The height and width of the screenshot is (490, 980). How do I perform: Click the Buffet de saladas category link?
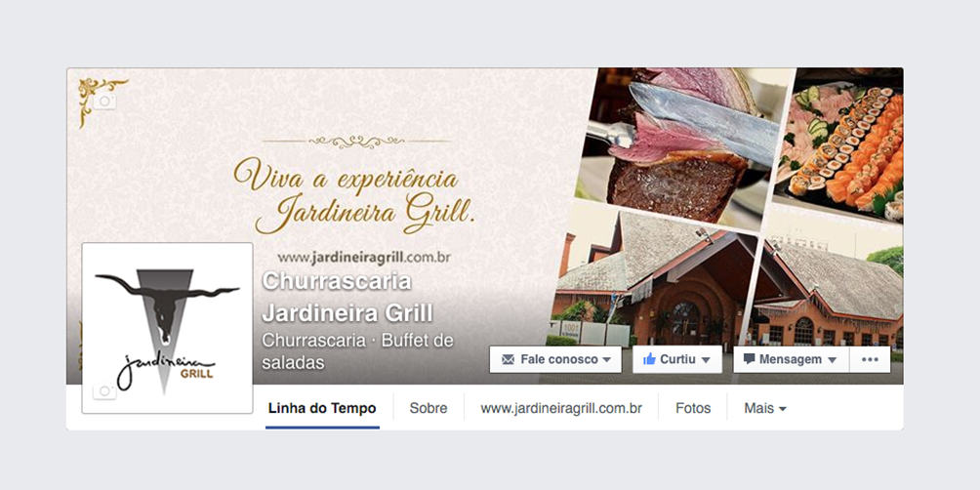(x=357, y=351)
